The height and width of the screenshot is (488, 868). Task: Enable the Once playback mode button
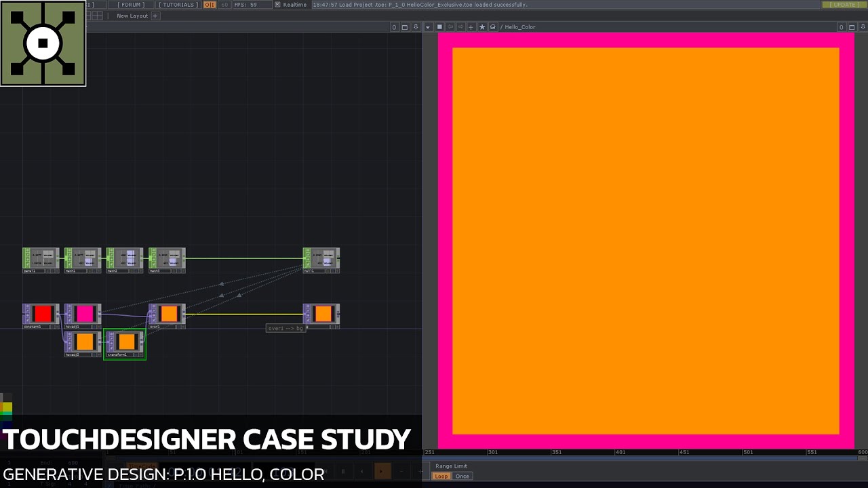pos(462,476)
